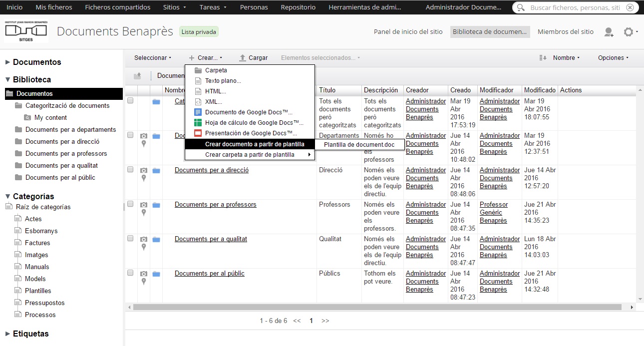Open the Documents per a direcció folder link
The image size is (644, 346).
tap(212, 170)
